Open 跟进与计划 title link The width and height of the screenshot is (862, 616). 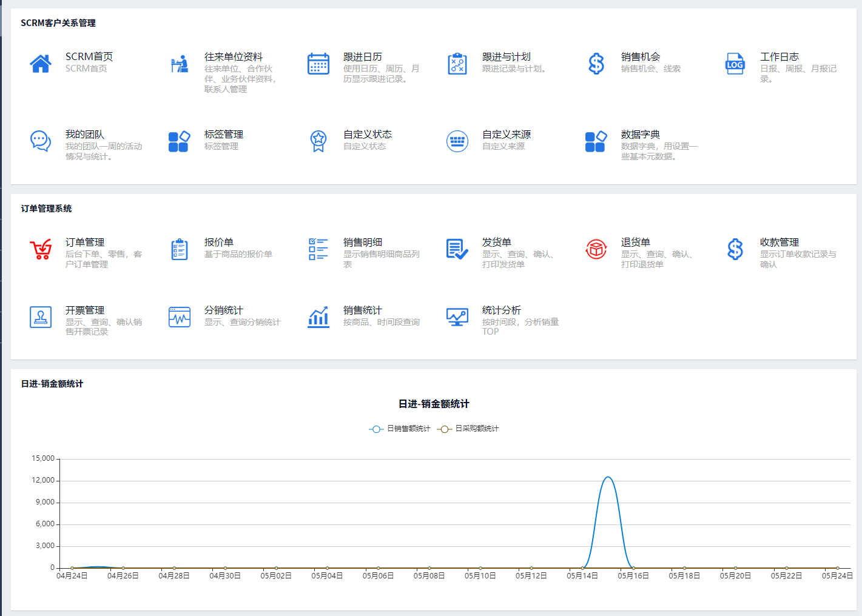tap(507, 56)
